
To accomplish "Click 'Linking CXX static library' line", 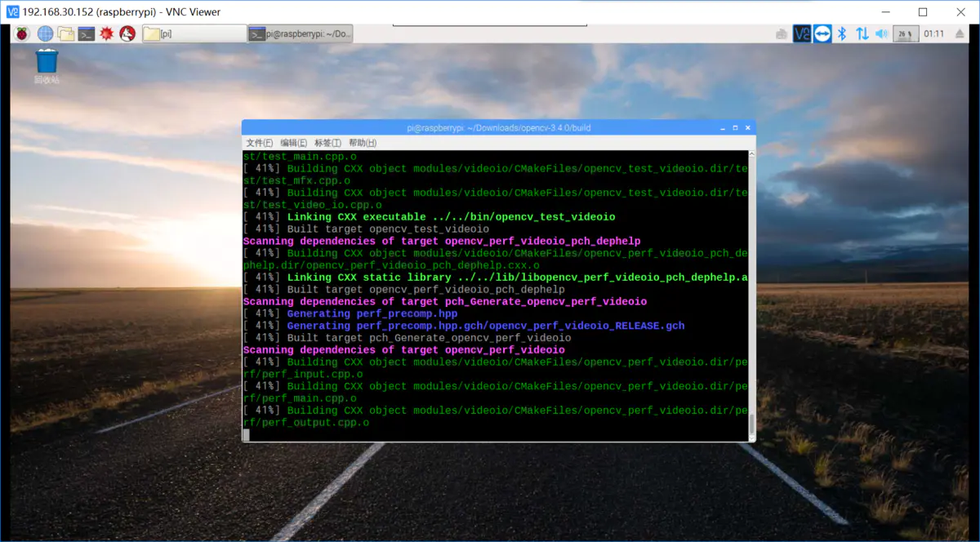I will [495, 278].
